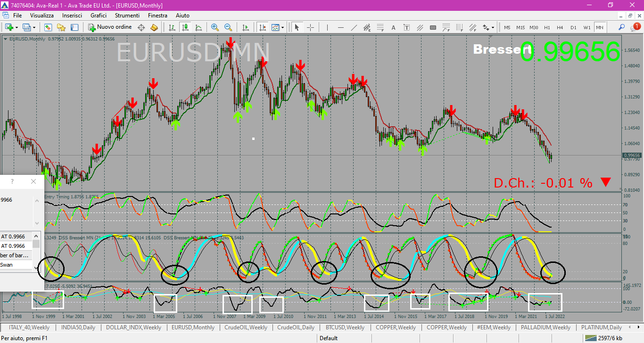
Task: Open the Aiuto menu
Action: tap(182, 16)
